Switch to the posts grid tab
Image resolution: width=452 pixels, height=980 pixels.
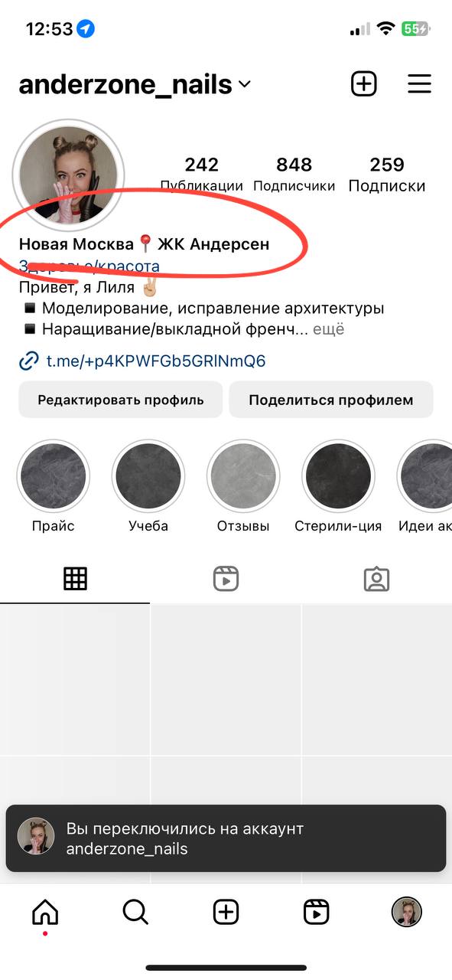(x=75, y=580)
